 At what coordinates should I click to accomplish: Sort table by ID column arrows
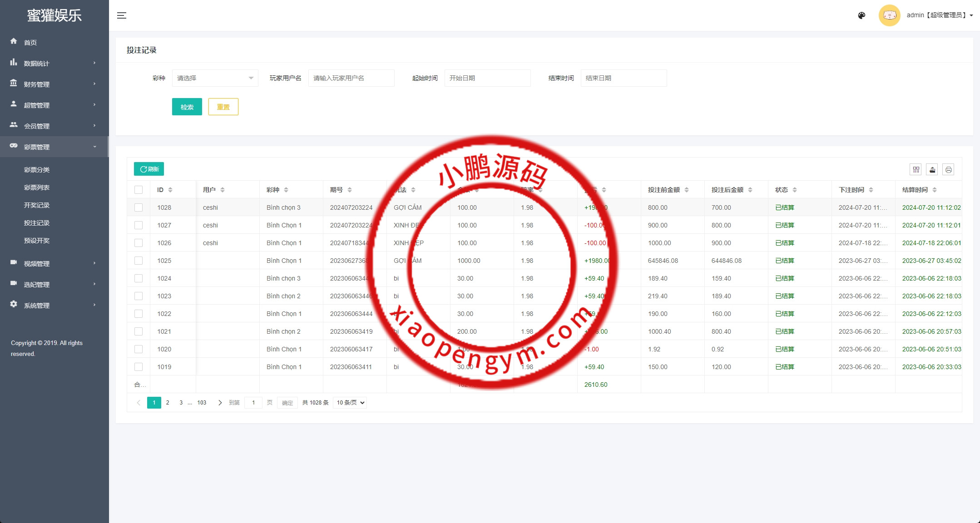tap(170, 190)
